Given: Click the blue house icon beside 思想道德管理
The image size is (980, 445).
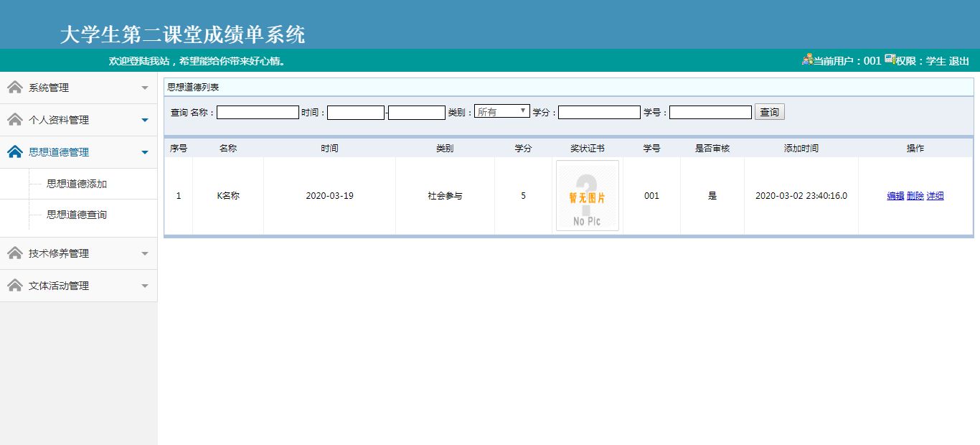Looking at the screenshot, I should pyautogui.click(x=14, y=152).
